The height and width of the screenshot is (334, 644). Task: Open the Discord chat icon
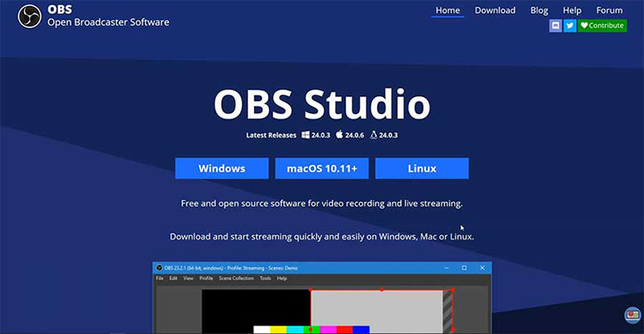coord(556,26)
